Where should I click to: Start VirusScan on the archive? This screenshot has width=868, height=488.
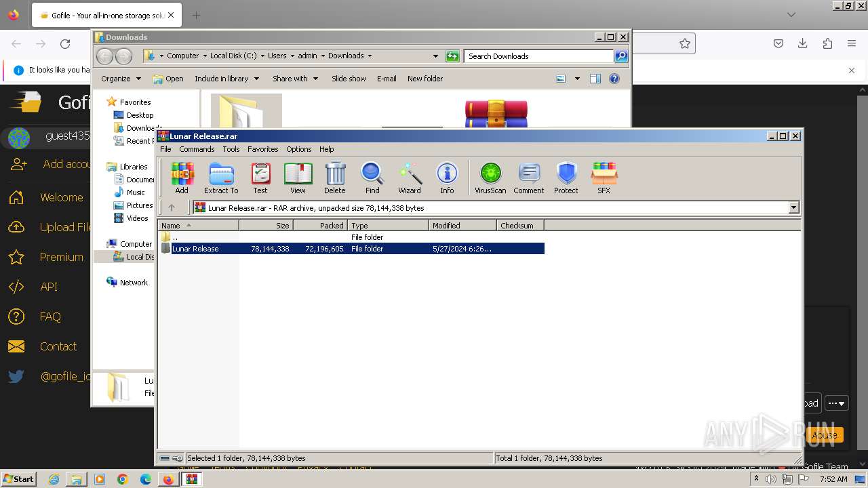490,178
